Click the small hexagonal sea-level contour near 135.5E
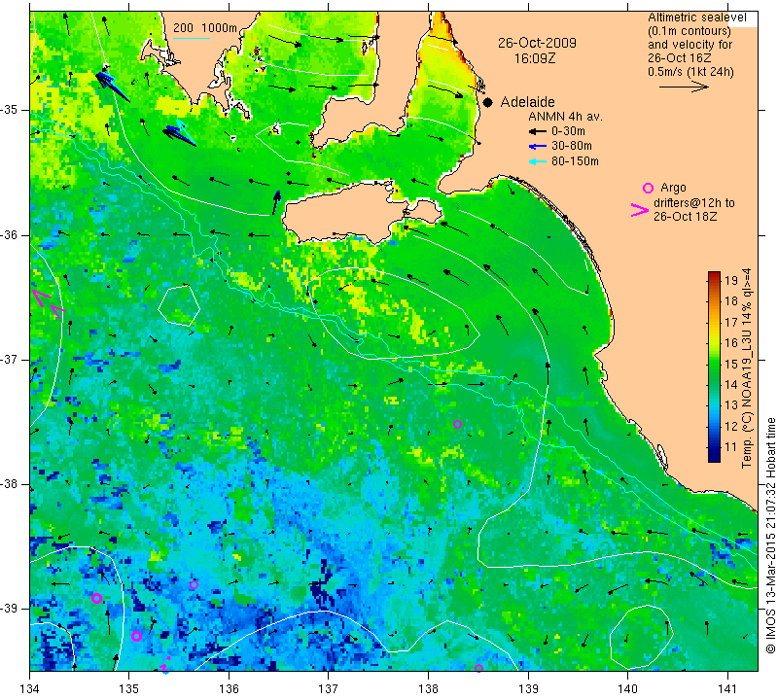 click(179, 305)
